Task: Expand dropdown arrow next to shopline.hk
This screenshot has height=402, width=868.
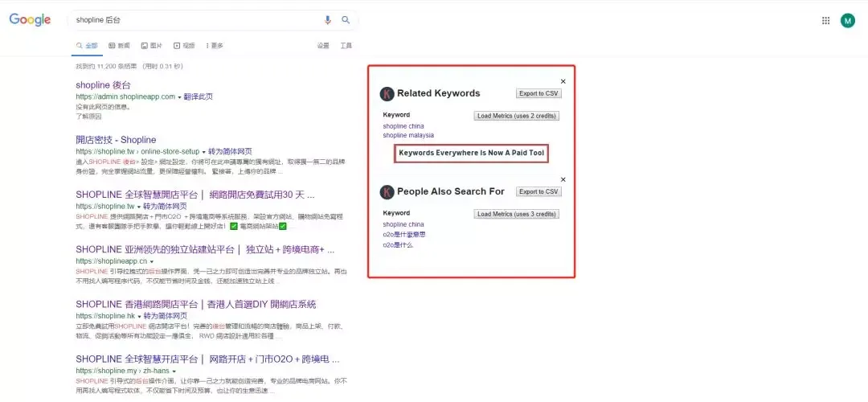Action: click(x=140, y=316)
